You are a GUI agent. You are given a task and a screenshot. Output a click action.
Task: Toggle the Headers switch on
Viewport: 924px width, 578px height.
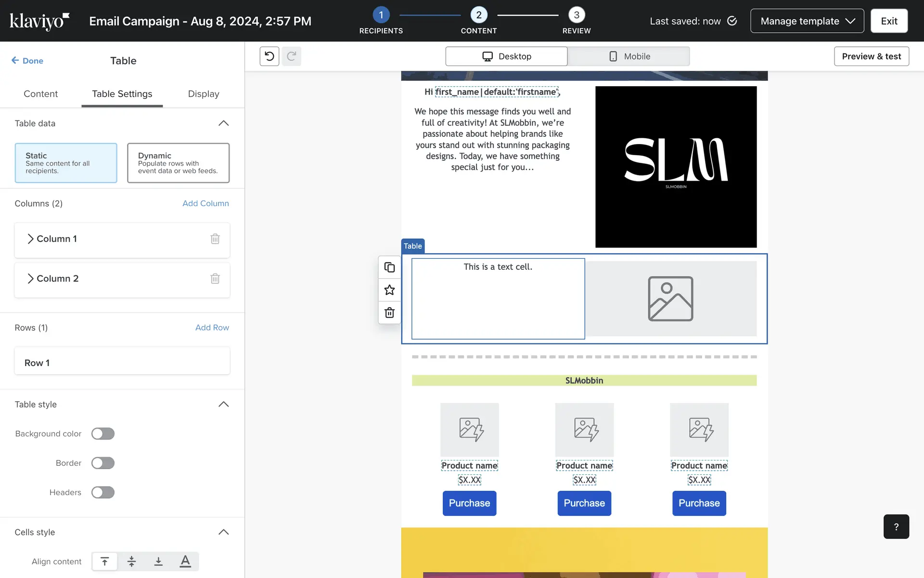pos(103,492)
